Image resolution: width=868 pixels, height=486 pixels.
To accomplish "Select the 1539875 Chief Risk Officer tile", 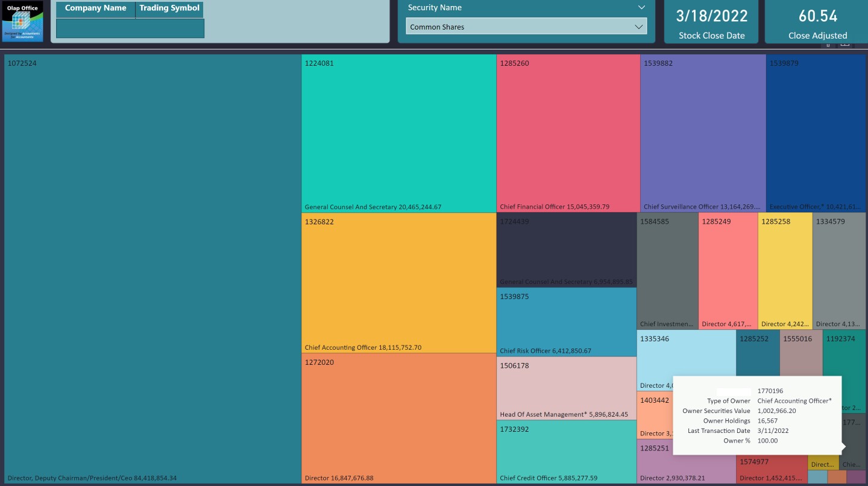I will pyautogui.click(x=566, y=321).
